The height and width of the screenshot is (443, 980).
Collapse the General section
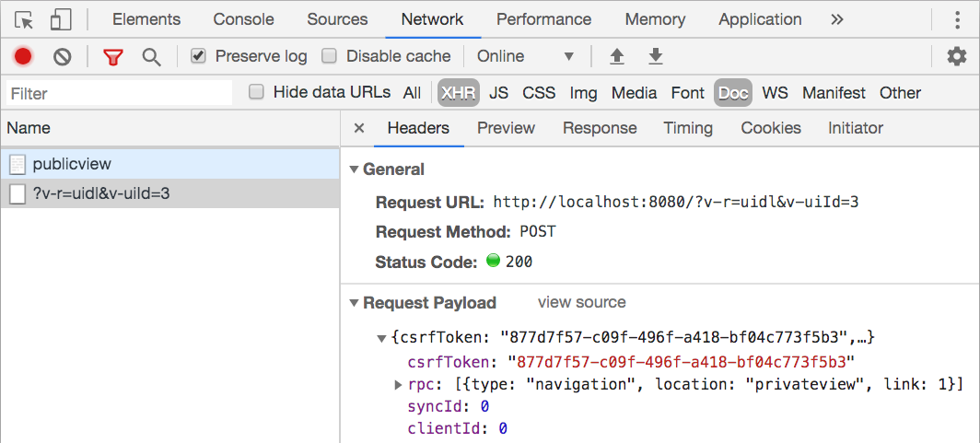pyautogui.click(x=355, y=169)
